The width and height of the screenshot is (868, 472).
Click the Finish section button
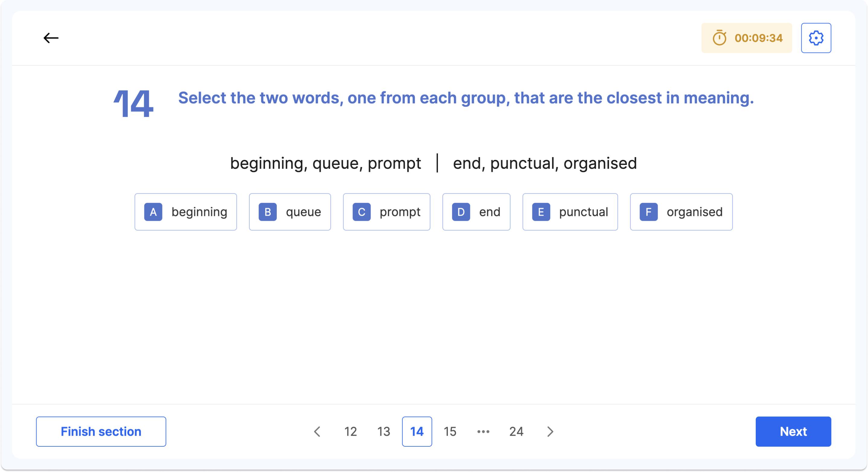(x=101, y=432)
